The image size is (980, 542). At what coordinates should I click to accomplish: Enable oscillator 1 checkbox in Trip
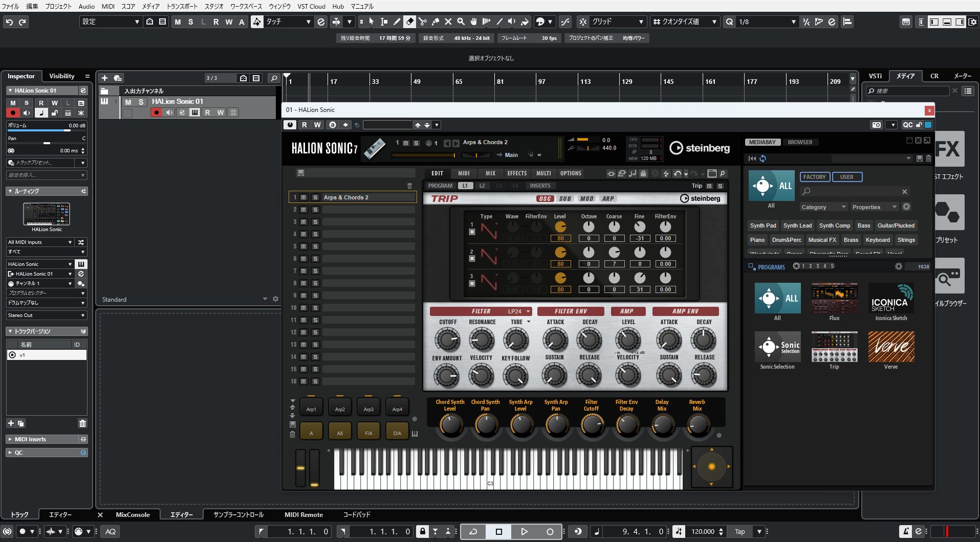[x=472, y=232]
